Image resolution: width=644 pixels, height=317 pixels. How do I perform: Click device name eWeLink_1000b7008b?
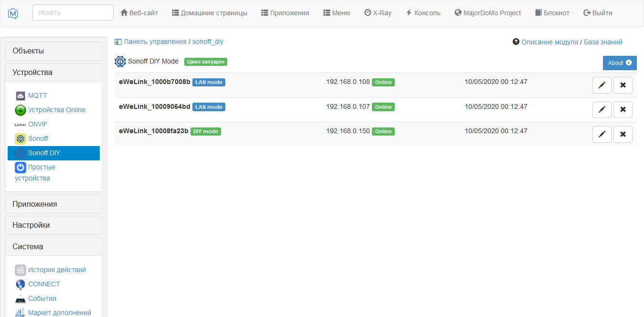click(155, 82)
